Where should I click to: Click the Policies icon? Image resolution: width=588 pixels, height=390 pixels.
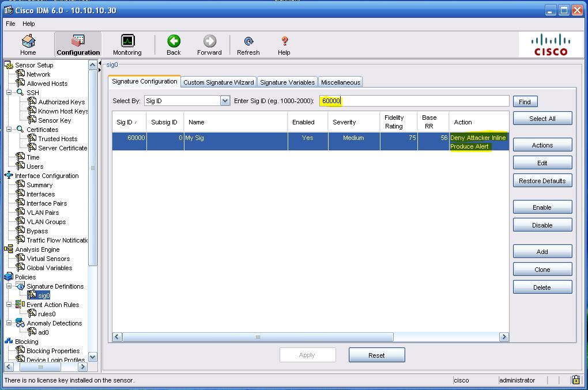[x=9, y=277]
